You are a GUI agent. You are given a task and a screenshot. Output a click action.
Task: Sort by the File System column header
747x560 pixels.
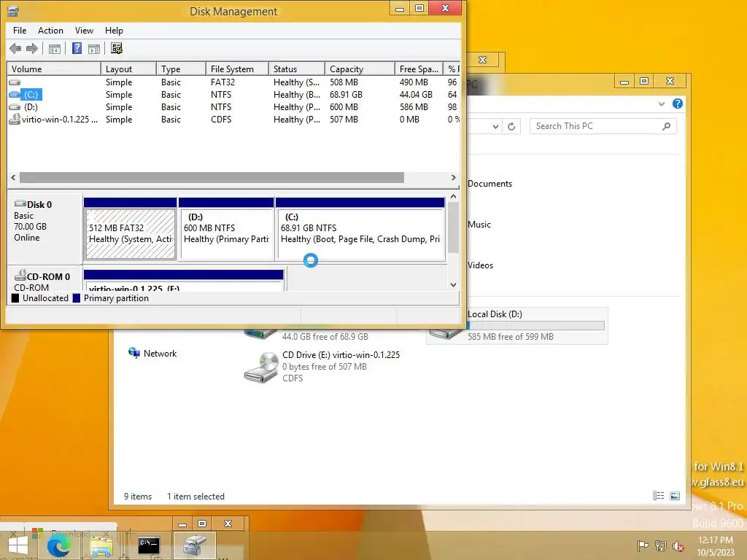237,69
